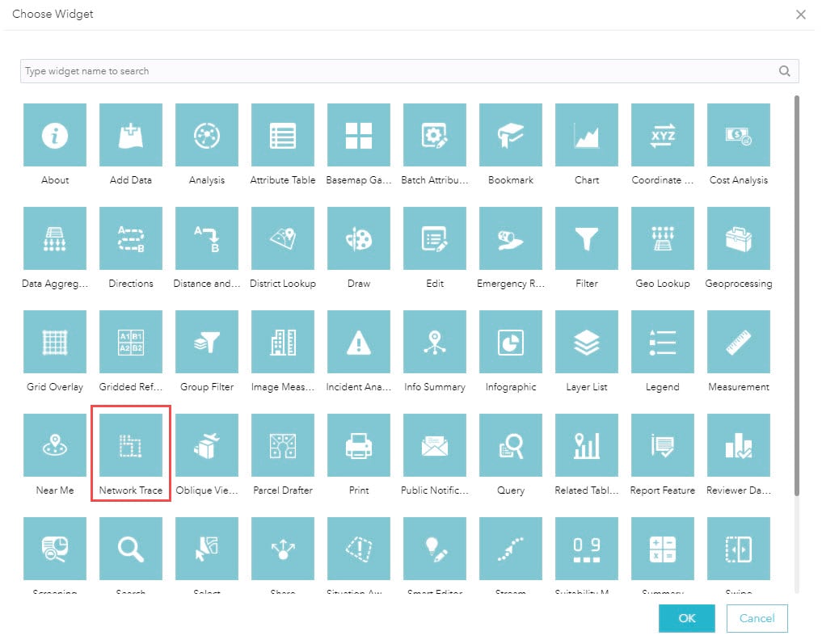
Task: Pick the Stream widget icon
Action: [x=511, y=549]
